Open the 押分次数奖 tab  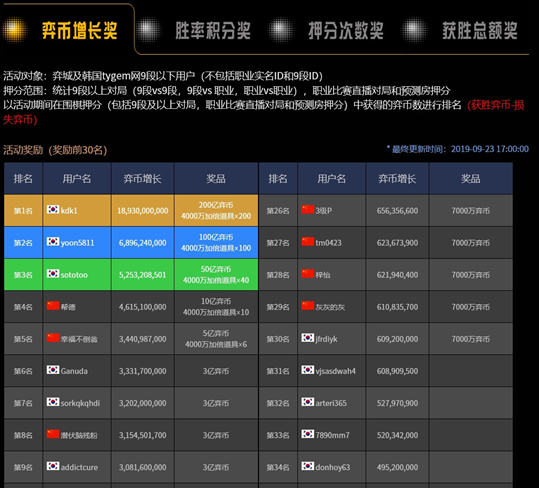pos(346,30)
